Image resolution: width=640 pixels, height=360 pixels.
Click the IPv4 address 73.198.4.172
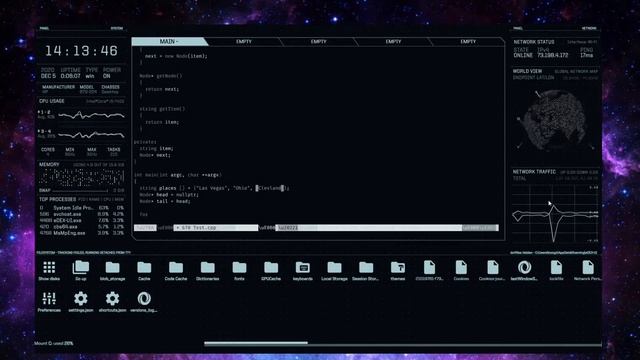[553, 56]
